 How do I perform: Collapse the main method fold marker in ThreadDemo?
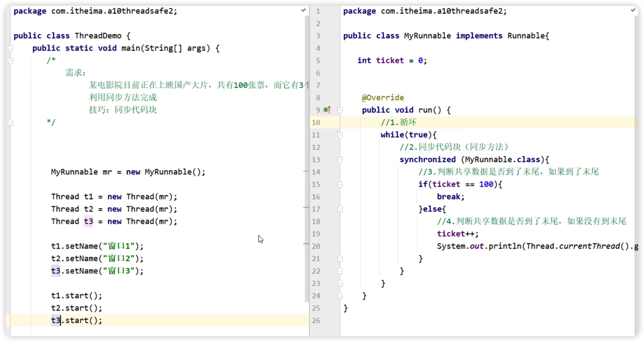tap(10, 48)
